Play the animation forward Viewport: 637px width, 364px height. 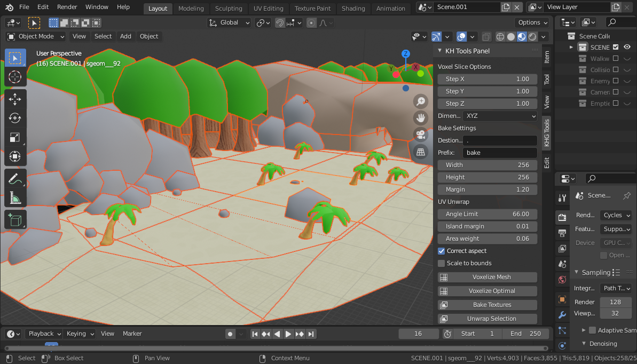288,334
